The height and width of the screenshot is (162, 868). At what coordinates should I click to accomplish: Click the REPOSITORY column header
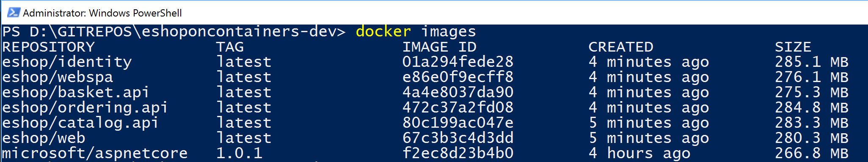pyautogui.click(x=48, y=47)
